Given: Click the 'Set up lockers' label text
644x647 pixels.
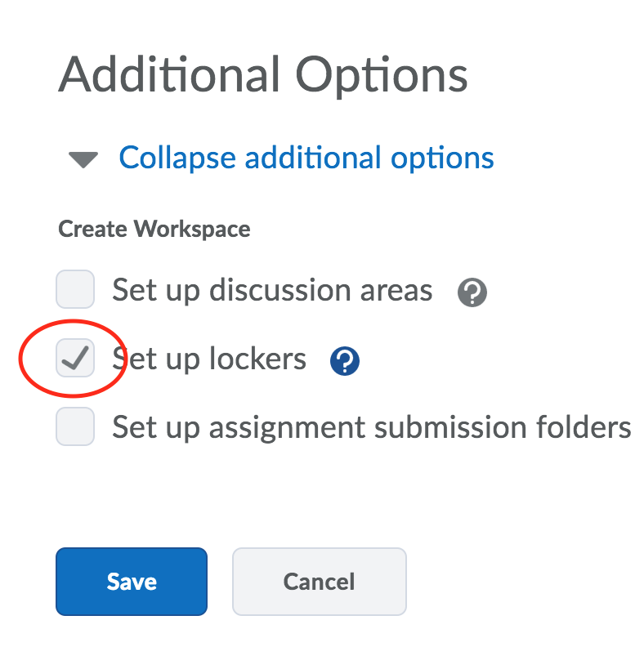Looking at the screenshot, I should pos(209,359).
